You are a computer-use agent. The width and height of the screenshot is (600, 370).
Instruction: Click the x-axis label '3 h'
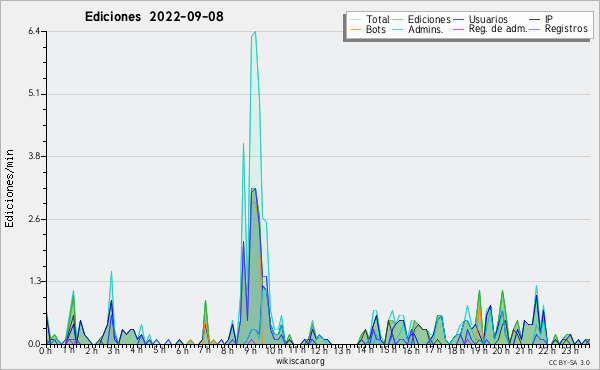point(113,350)
